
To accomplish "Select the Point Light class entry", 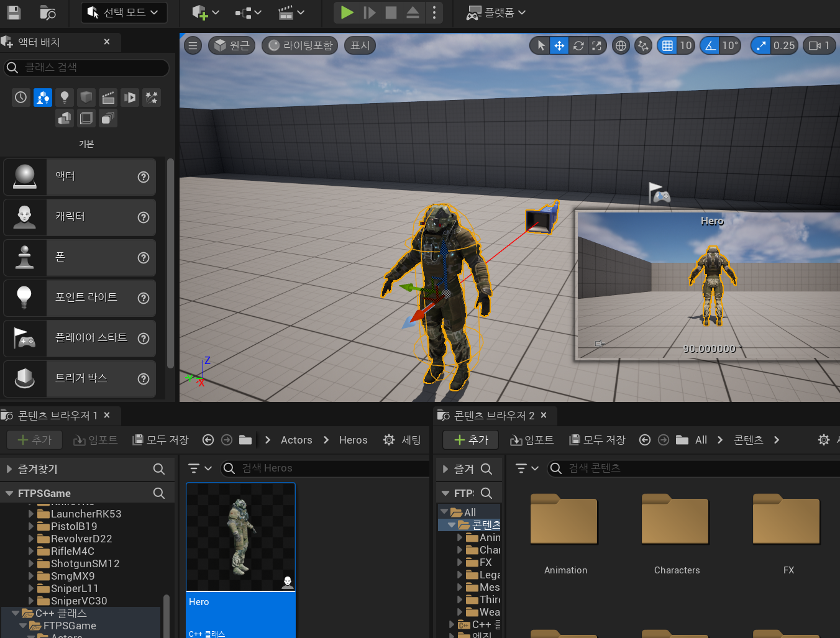I will coord(80,298).
